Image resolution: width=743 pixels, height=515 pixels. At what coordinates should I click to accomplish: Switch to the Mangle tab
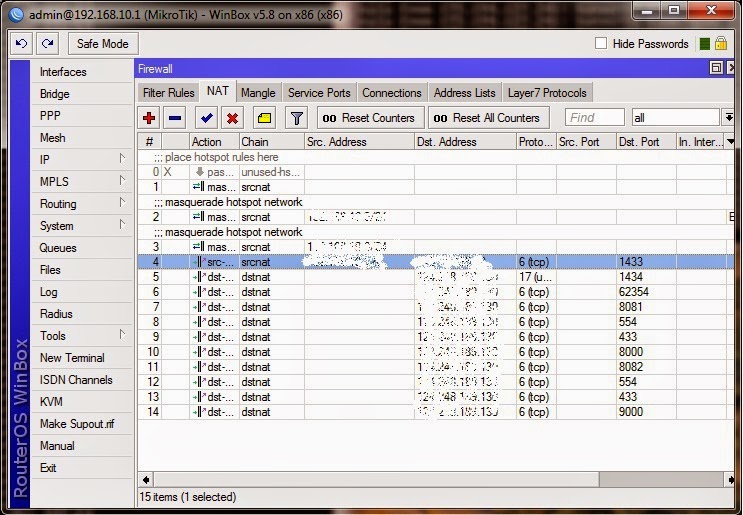click(258, 93)
